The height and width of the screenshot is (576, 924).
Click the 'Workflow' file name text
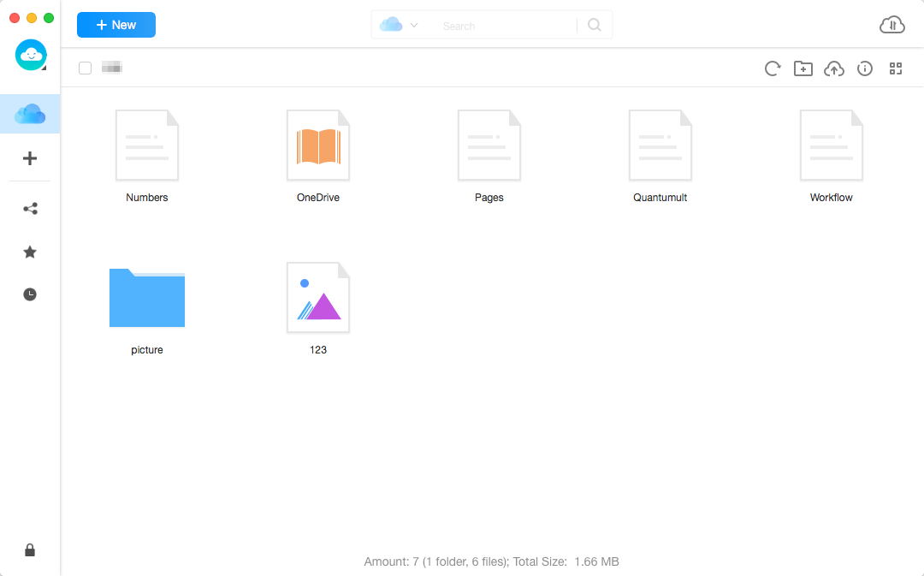coord(831,198)
